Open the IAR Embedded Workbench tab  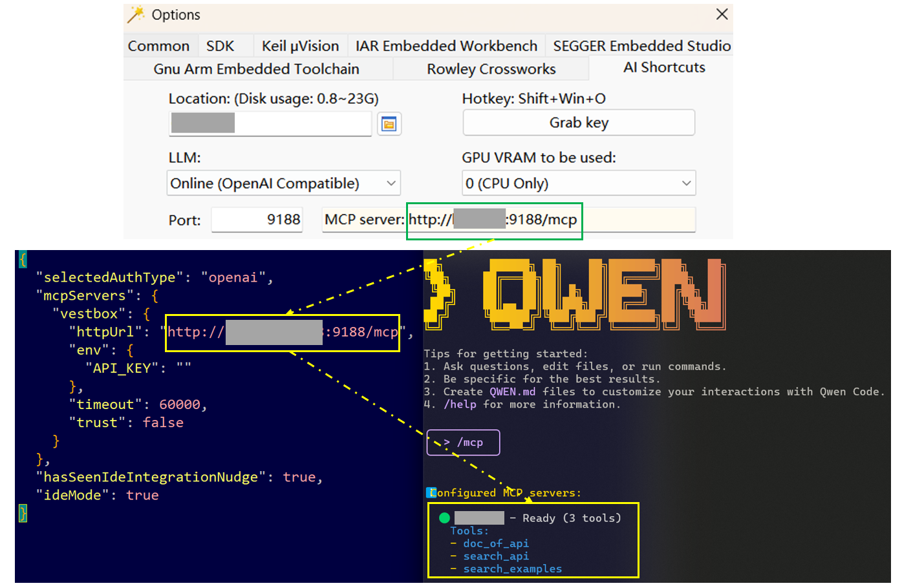pyautogui.click(x=446, y=46)
